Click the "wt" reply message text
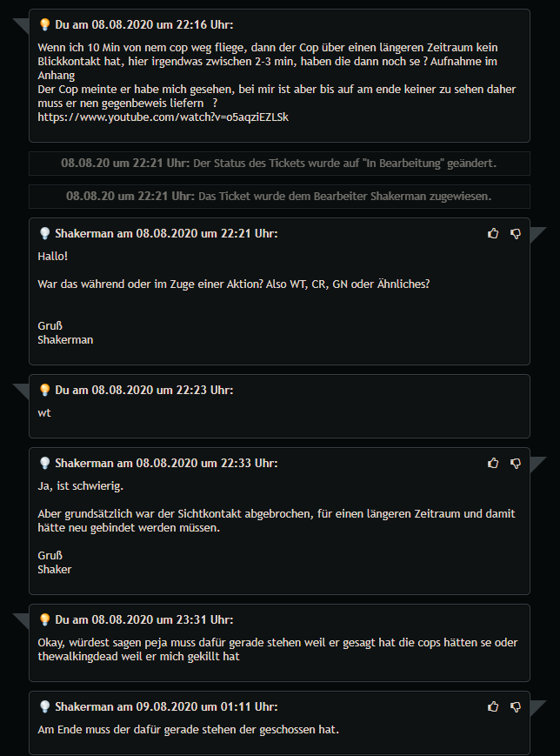Screen dimensions: 560x756 (44, 412)
